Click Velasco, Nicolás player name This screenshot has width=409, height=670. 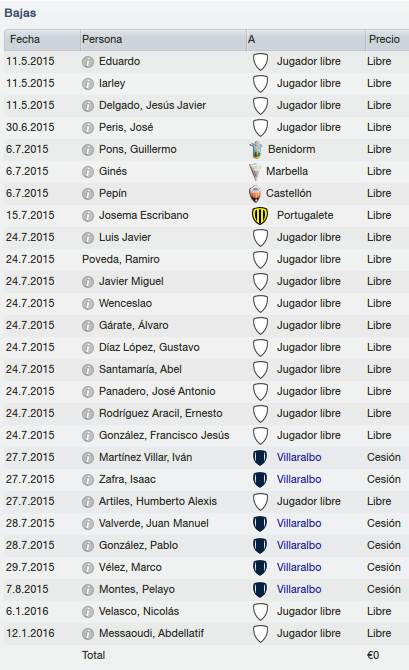pyautogui.click(x=139, y=611)
